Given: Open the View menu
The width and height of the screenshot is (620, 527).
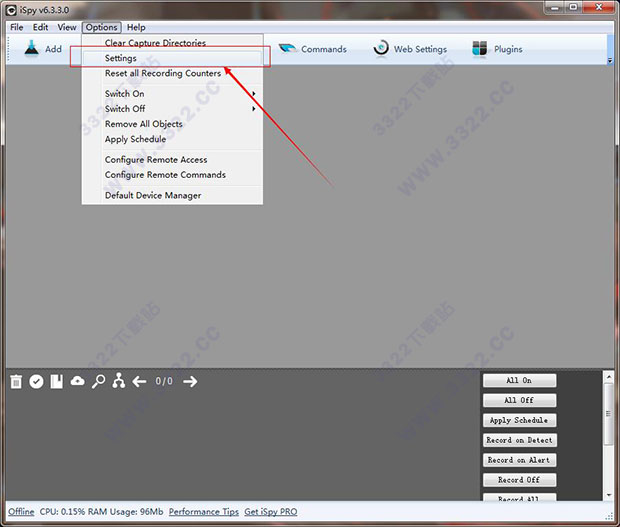Looking at the screenshot, I should (67, 27).
